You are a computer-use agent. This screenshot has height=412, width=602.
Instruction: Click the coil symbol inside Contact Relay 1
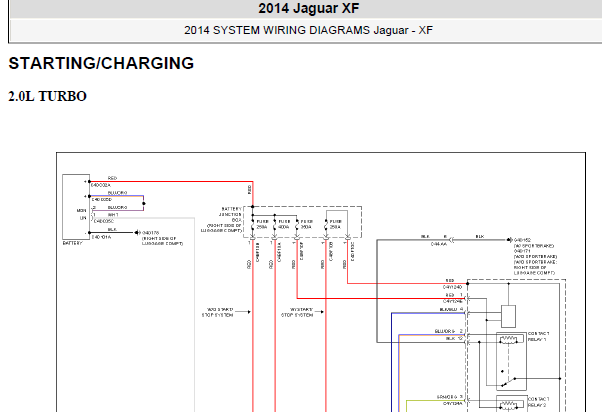508,339
